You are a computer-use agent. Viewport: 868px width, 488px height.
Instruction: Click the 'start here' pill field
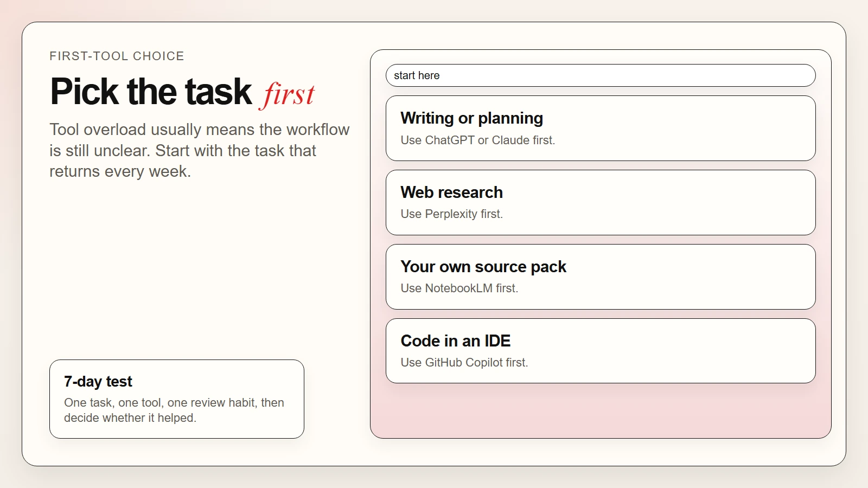point(601,75)
